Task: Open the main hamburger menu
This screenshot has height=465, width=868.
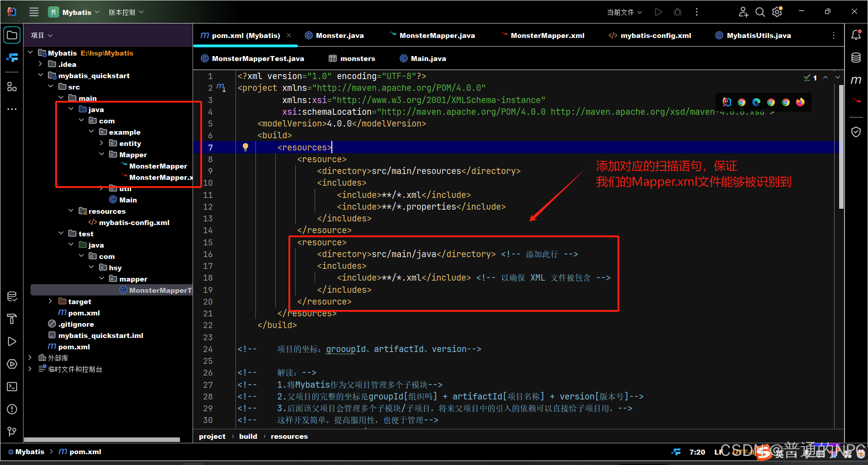Action: (x=34, y=12)
